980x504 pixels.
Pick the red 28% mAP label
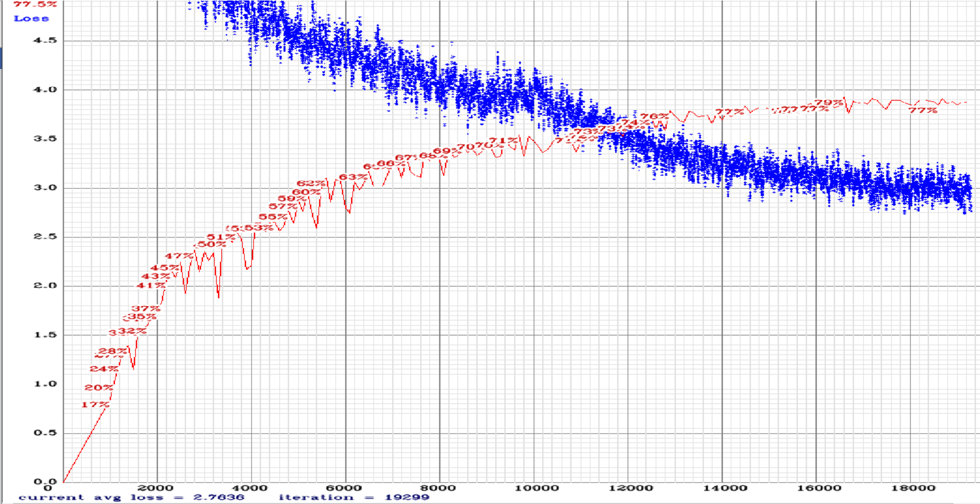[113, 351]
